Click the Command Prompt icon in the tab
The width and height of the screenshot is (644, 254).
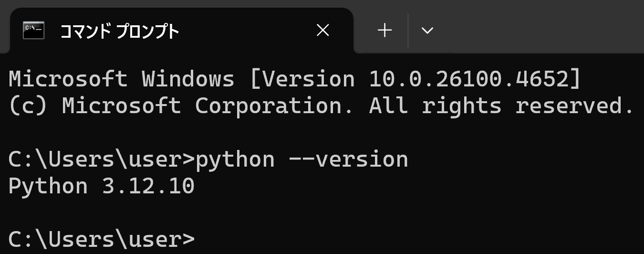pos(33,31)
